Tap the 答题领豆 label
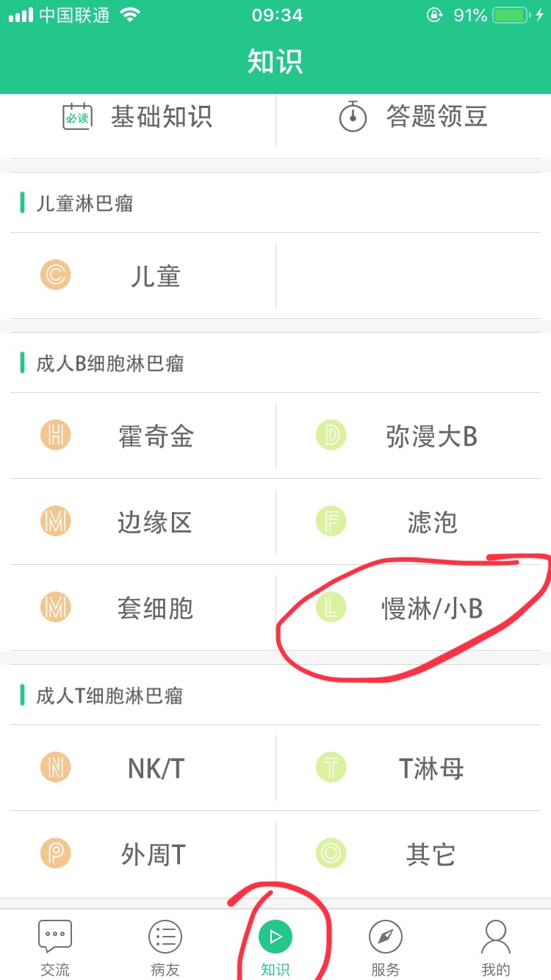The image size is (551, 980). pyautogui.click(x=437, y=117)
